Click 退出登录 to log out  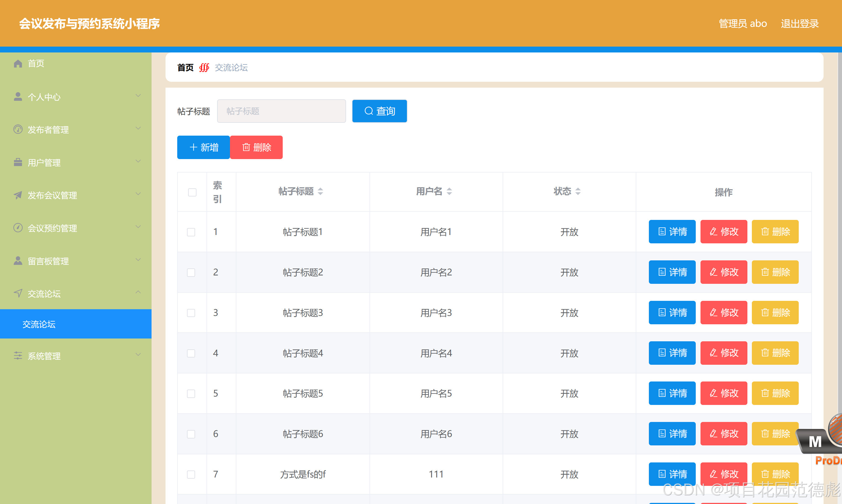pos(800,23)
